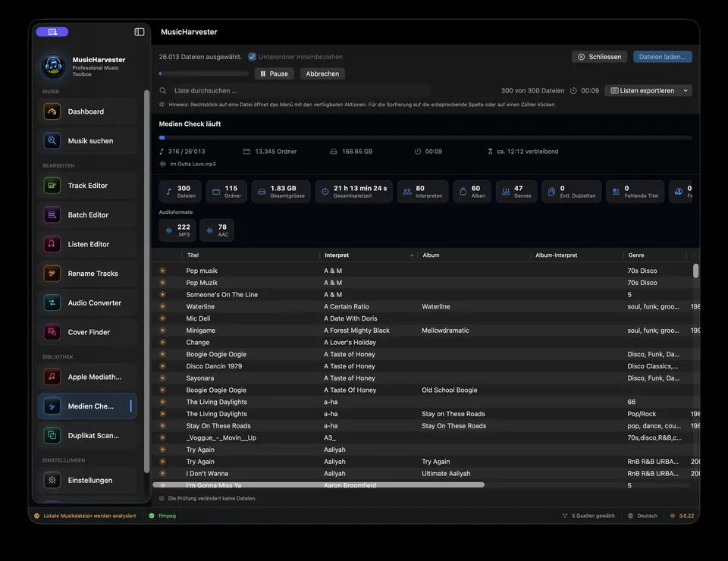Click 5 Quellen gewählt in status bar
Viewport: 728px width, 561px height.
tap(588, 516)
